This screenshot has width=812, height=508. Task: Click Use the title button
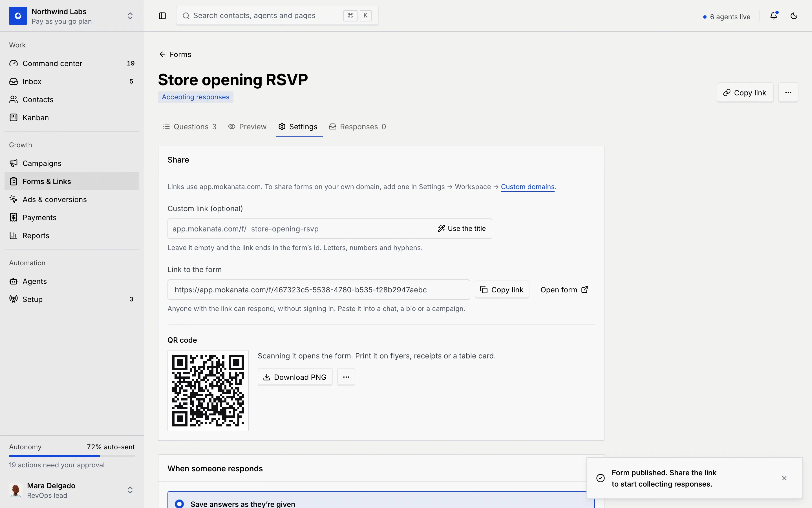coord(462,229)
